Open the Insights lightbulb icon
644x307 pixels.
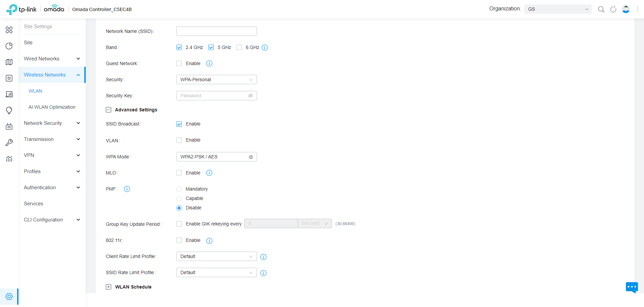[9, 110]
